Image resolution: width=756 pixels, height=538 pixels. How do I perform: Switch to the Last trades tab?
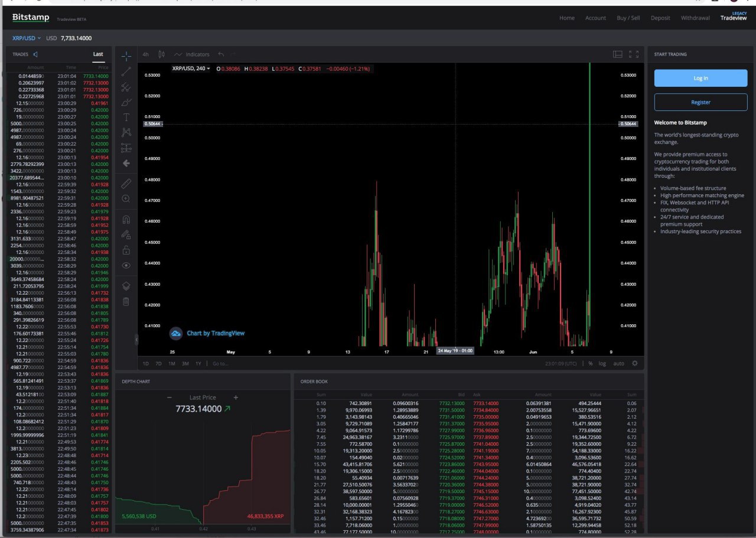[98, 54]
